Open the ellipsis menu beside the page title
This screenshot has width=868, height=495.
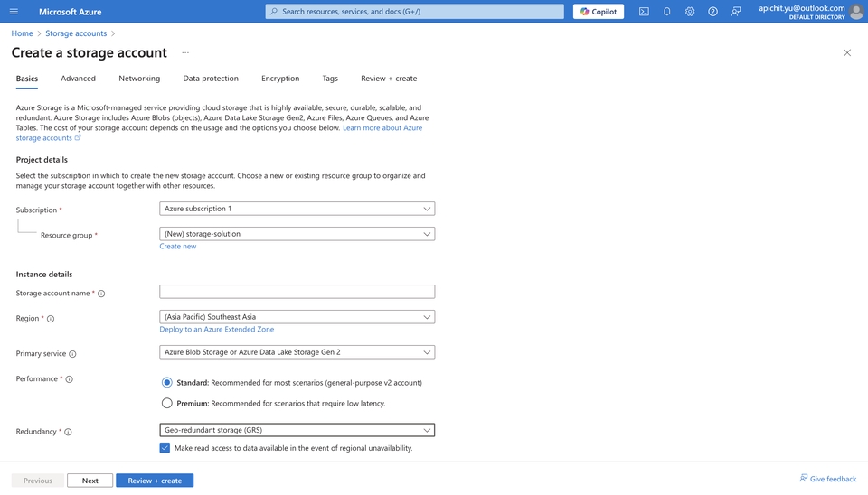click(x=185, y=52)
